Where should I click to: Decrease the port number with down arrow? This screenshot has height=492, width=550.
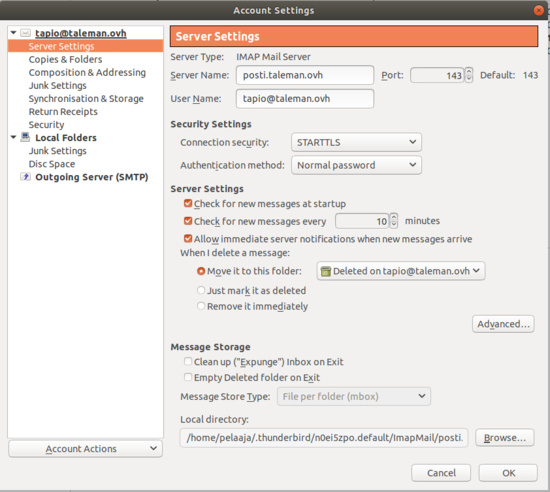pos(469,79)
